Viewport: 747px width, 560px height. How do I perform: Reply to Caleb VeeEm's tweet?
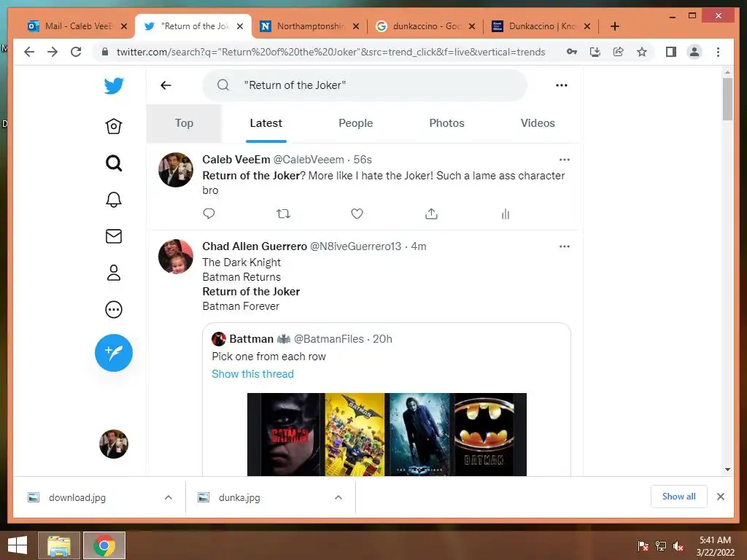click(x=209, y=214)
